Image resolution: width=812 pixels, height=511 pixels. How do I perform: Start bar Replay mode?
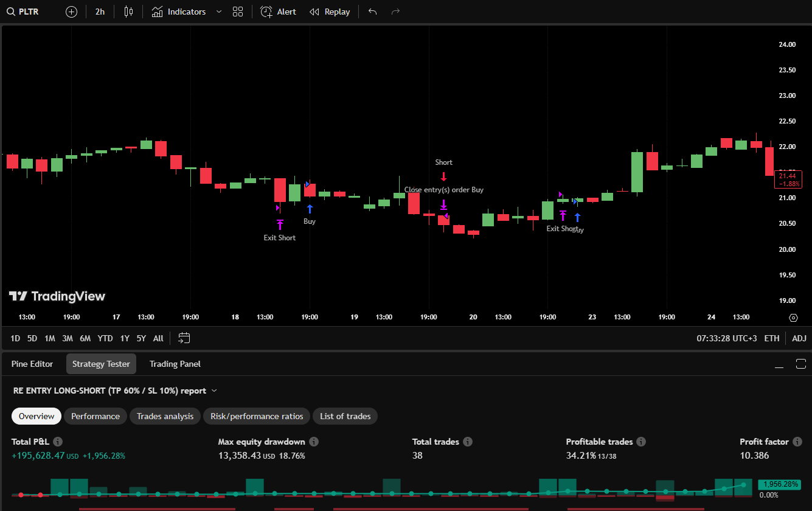tap(330, 12)
